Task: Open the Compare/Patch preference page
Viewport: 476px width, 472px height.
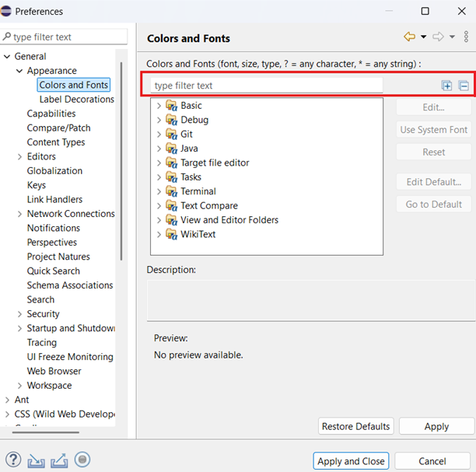Action: (x=58, y=128)
